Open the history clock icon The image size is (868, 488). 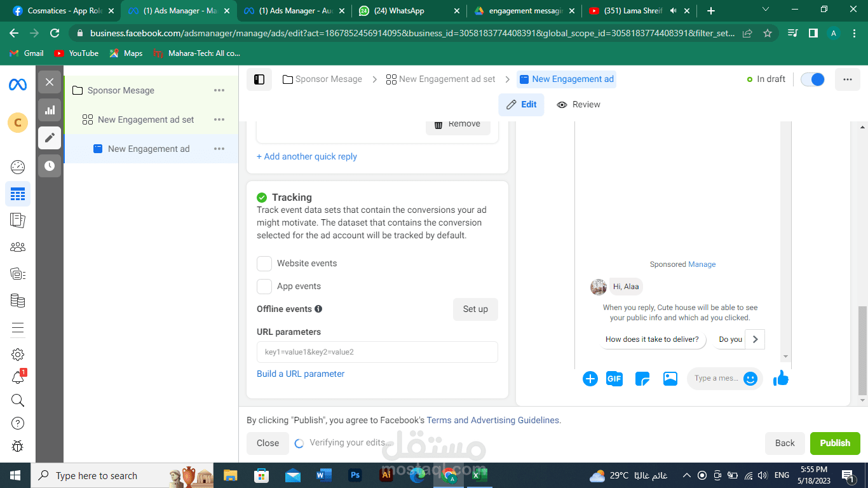pyautogui.click(x=50, y=166)
